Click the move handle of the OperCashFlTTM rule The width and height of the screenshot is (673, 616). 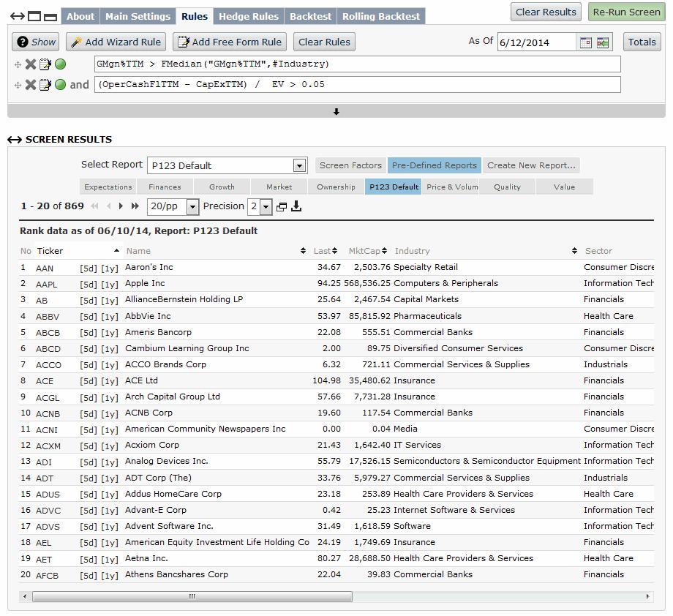click(x=18, y=85)
